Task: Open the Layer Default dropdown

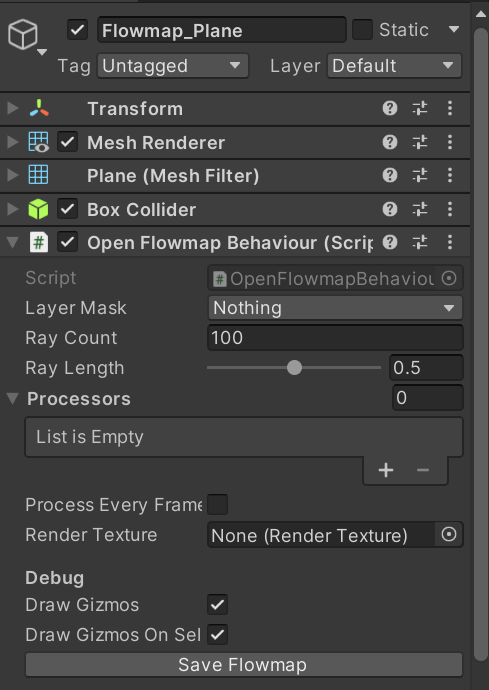Action: [x=394, y=66]
